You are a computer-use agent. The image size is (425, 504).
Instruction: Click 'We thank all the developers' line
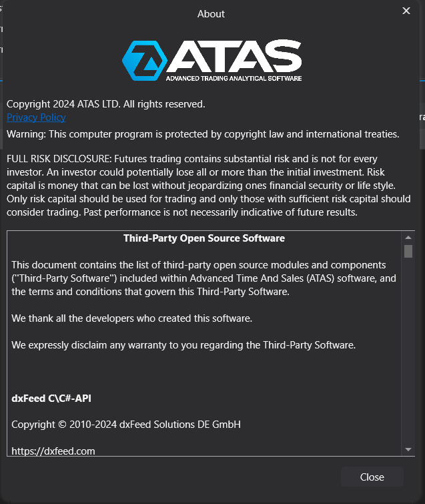[131, 318]
